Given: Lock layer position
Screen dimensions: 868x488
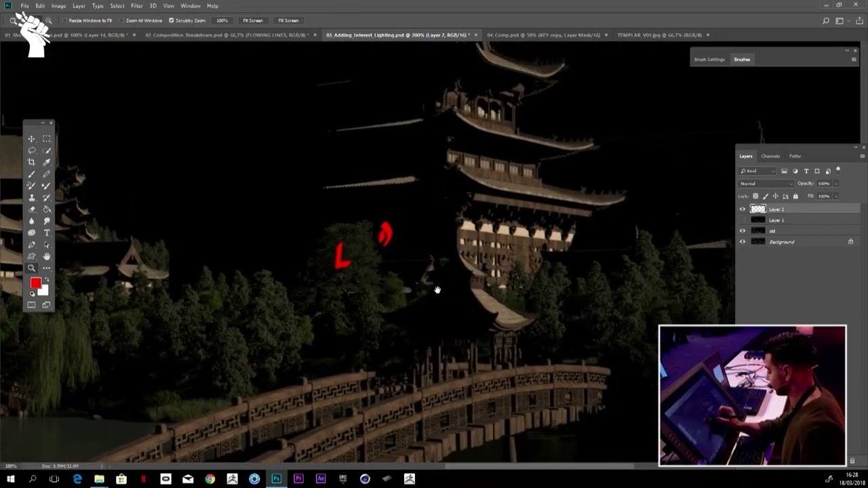Looking at the screenshot, I should (x=776, y=196).
